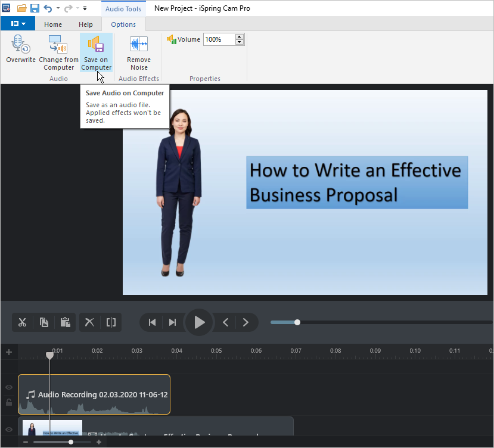
Task: Click the video clip thumbnail in timeline
Action: click(x=52, y=428)
